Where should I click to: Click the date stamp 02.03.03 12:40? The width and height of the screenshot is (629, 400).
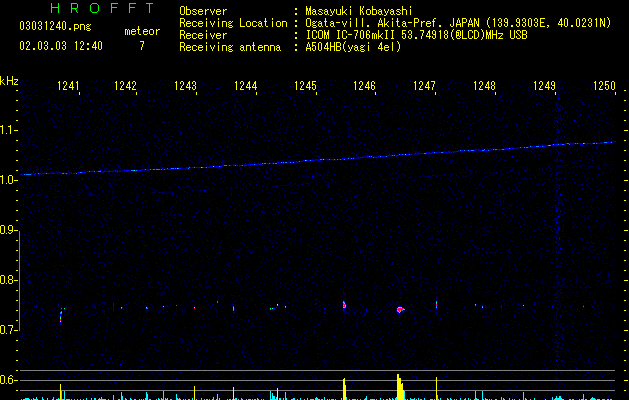pyautogui.click(x=61, y=46)
